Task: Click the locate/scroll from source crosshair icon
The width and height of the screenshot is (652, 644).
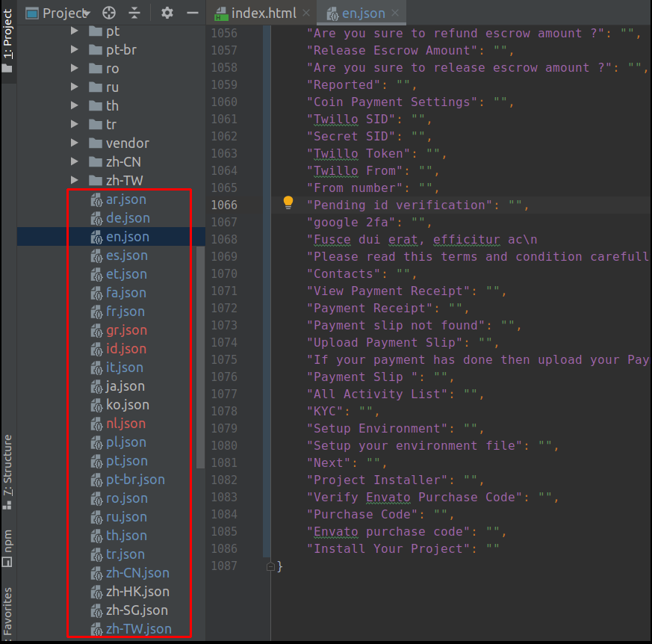Action: pyautogui.click(x=109, y=13)
